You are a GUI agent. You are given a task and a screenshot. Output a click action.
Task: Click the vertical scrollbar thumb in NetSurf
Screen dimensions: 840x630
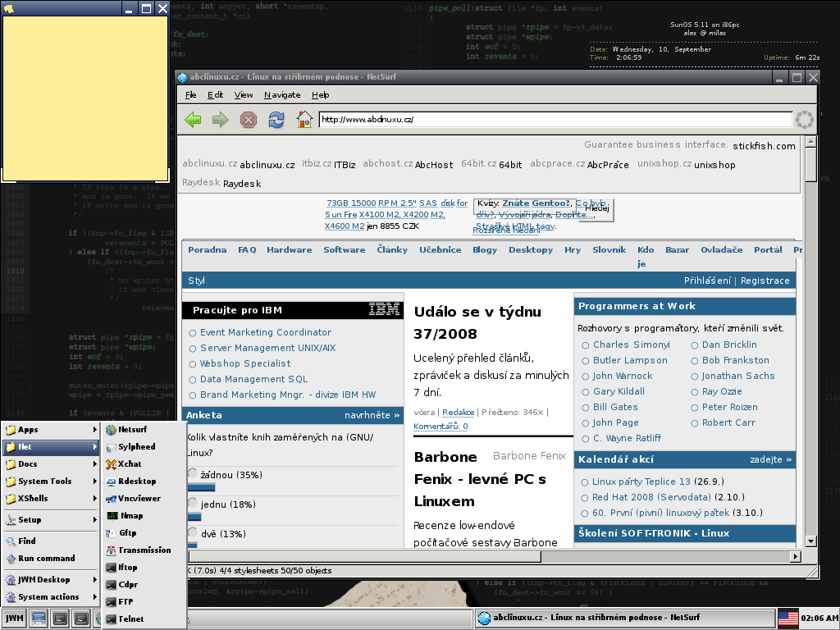pos(810,165)
